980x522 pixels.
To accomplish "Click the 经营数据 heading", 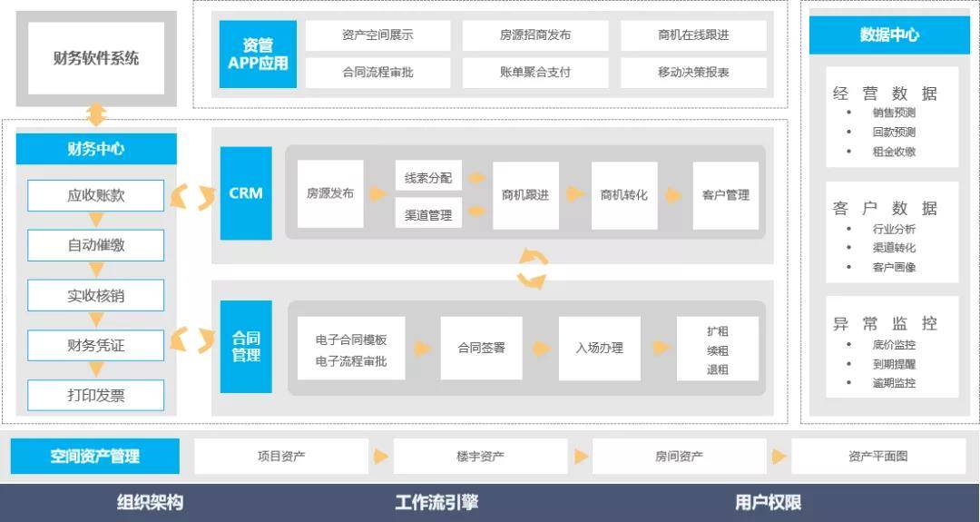I will 885,94.
